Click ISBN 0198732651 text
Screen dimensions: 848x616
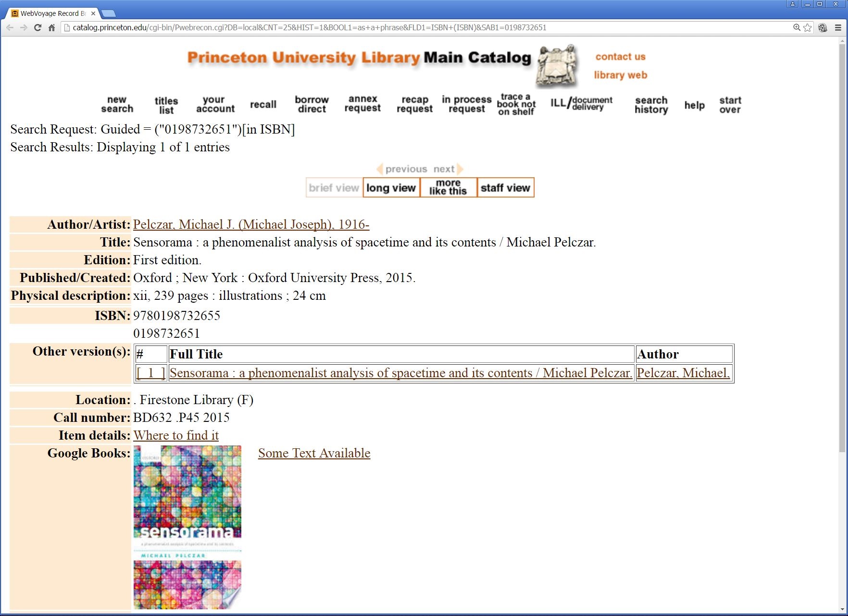click(x=166, y=333)
